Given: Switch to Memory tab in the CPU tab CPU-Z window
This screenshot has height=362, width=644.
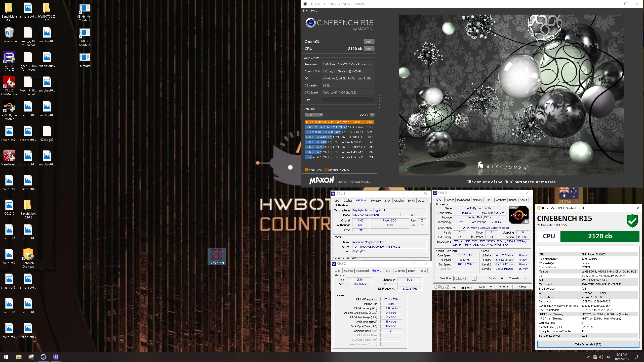Looking at the screenshot, I should click(x=477, y=200).
